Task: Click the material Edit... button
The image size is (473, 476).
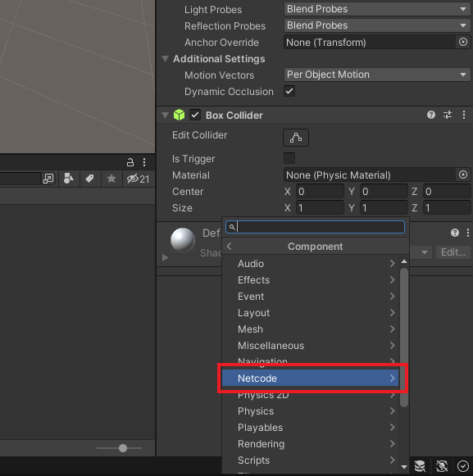Action: [453, 252]
